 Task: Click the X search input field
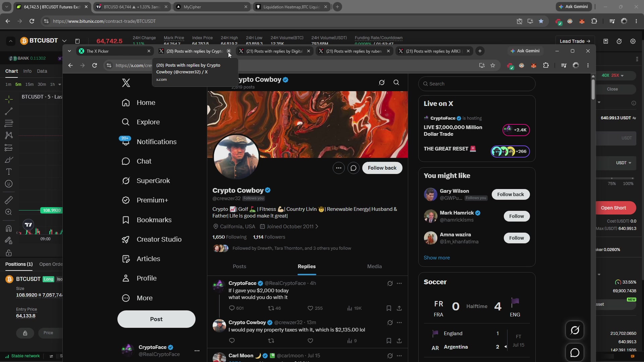(x=477, y=84)
